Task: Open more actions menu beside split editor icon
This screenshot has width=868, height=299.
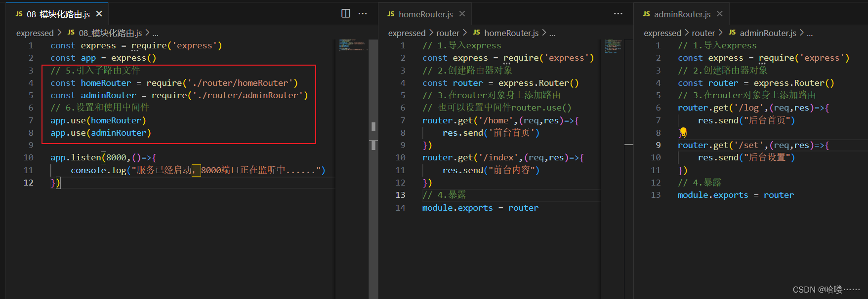Action: [363, 13]
